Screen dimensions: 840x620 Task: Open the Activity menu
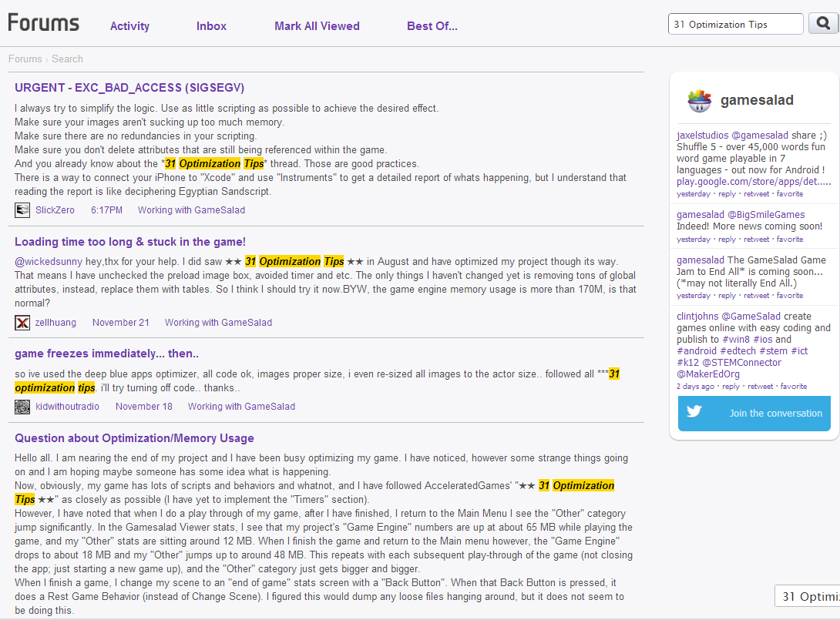coord(129,26)
